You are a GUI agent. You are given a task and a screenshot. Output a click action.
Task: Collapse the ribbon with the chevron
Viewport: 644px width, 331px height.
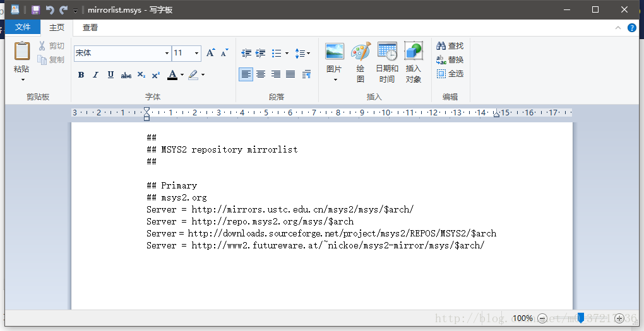point(617,28)
